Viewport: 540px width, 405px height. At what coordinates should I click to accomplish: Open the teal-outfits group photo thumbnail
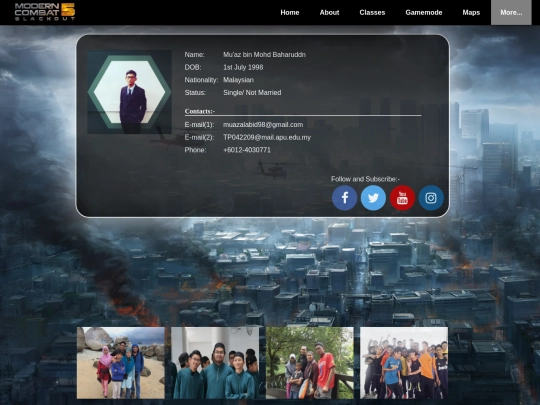coord(215,363)
